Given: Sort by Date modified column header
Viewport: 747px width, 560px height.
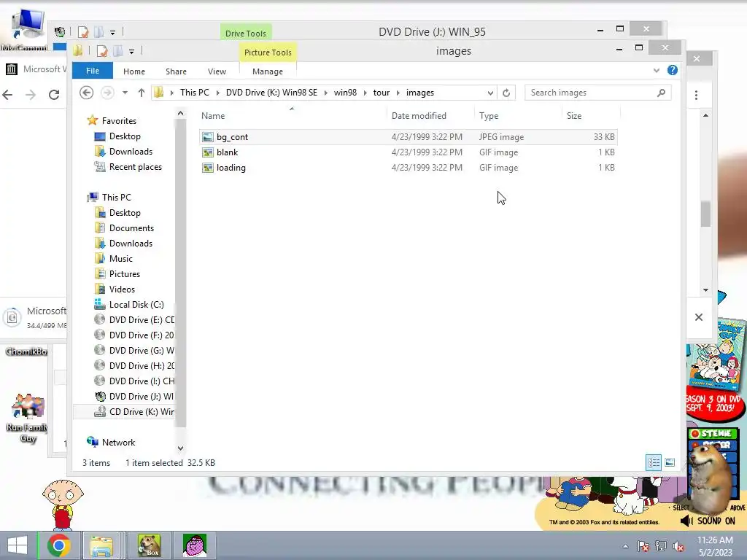Looking at the screenshot, I should 430,116.
